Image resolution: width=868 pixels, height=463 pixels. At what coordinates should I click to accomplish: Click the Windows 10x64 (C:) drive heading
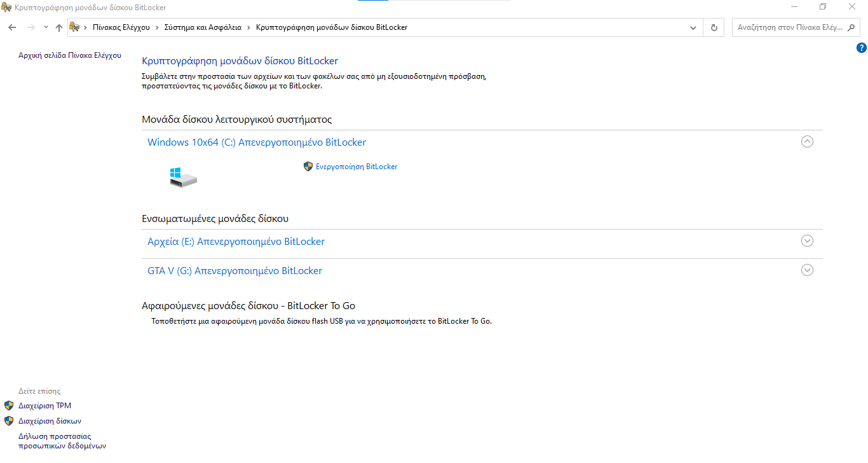[x=257, y=142]
